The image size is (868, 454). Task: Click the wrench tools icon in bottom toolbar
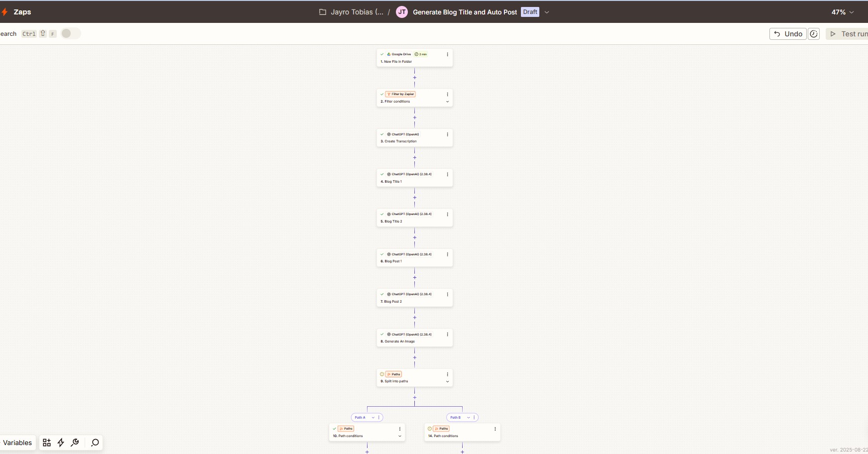(75, 443)
